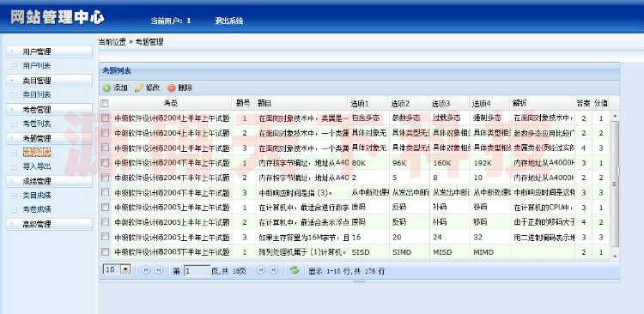644x314 pixels.
Task: Click the 退出系统 logout link
Action: tap(228, 21)
